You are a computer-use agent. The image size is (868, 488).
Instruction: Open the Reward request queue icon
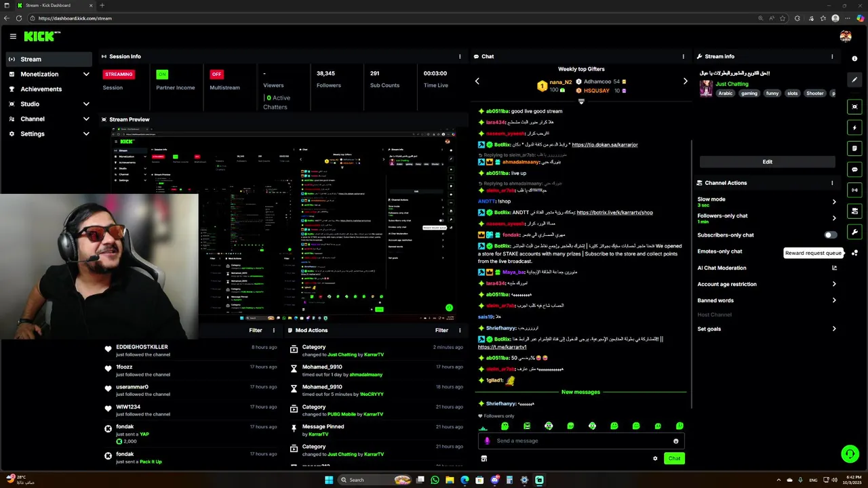point(854,253)
